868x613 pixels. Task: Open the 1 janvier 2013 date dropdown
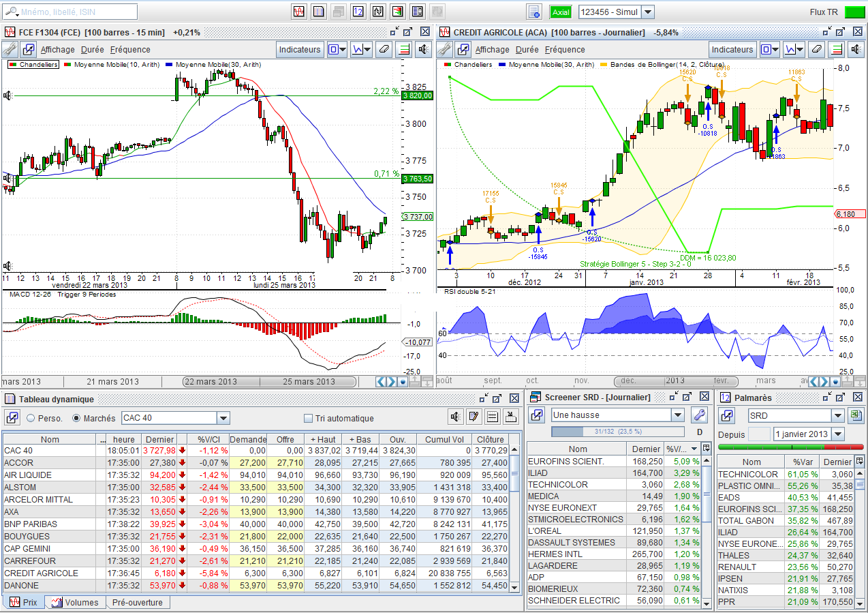838,434
